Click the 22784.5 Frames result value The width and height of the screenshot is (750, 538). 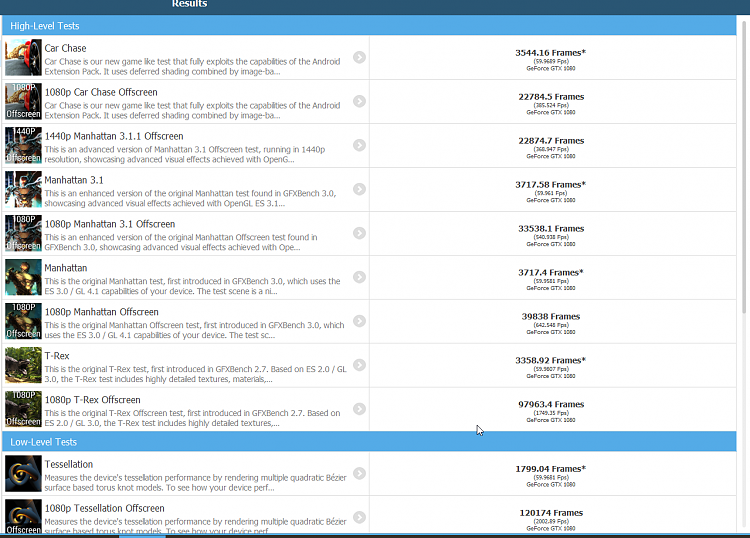coord(551,97)
